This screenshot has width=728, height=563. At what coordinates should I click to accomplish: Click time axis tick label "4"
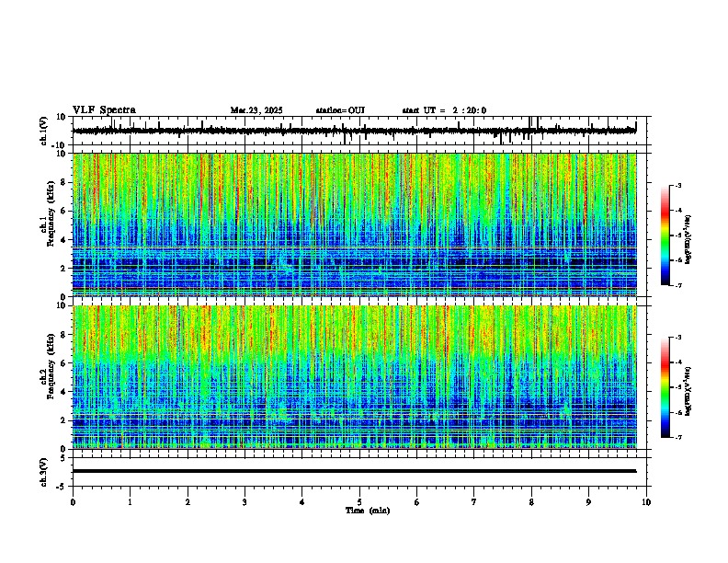coord(302,502)
